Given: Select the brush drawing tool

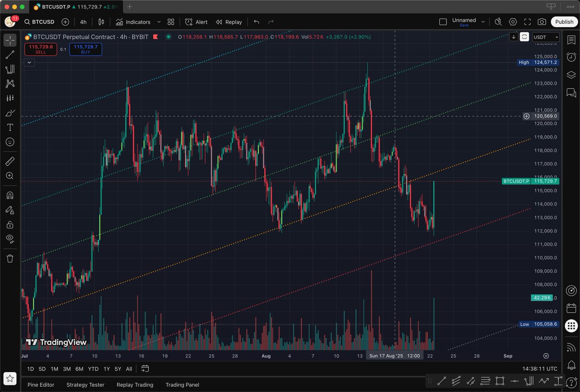Looking at the screenshot, I should (10, 113).
